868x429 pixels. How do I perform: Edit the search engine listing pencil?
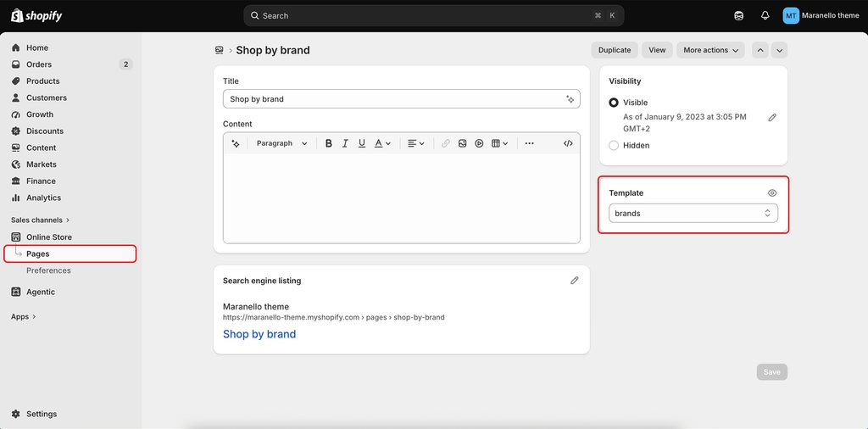pos(574,281)
